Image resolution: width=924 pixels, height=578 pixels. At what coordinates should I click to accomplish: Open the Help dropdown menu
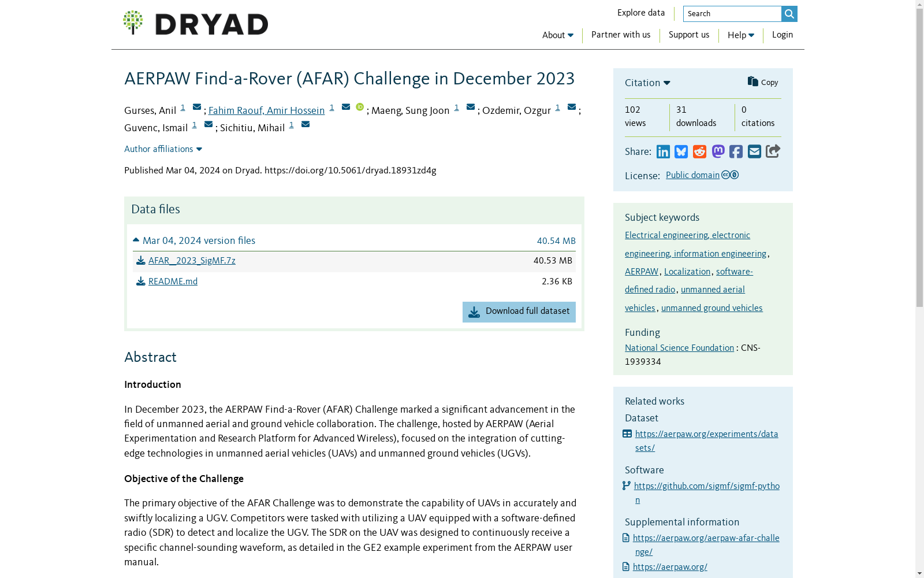(x=741, y=35)
